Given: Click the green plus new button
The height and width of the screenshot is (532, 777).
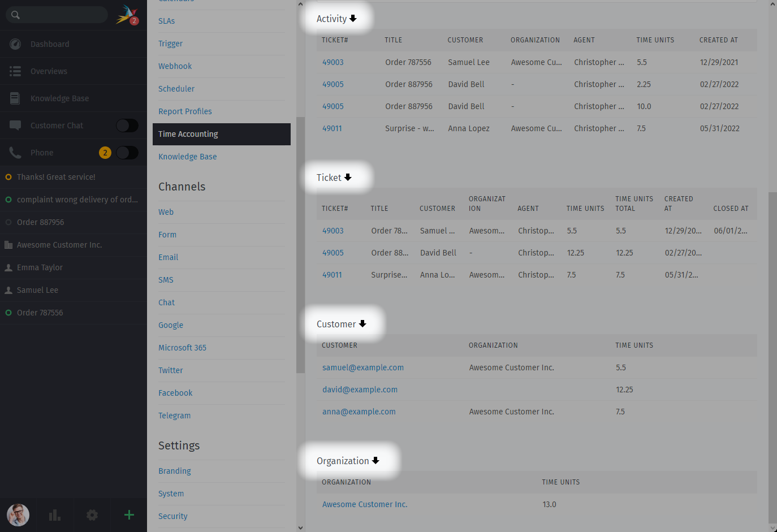Looking at the screenshot, I should pyautogui.click(x=129, y=514).
